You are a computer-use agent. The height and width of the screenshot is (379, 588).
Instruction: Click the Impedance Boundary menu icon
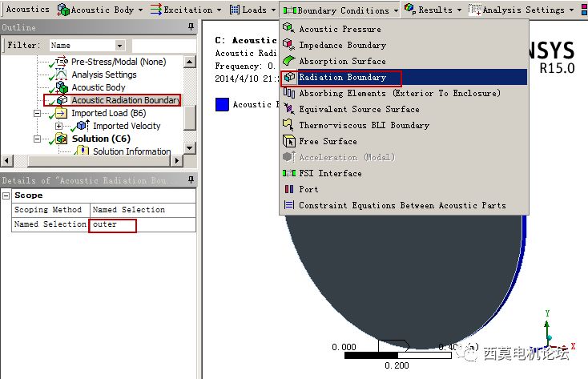pos(288,44)
